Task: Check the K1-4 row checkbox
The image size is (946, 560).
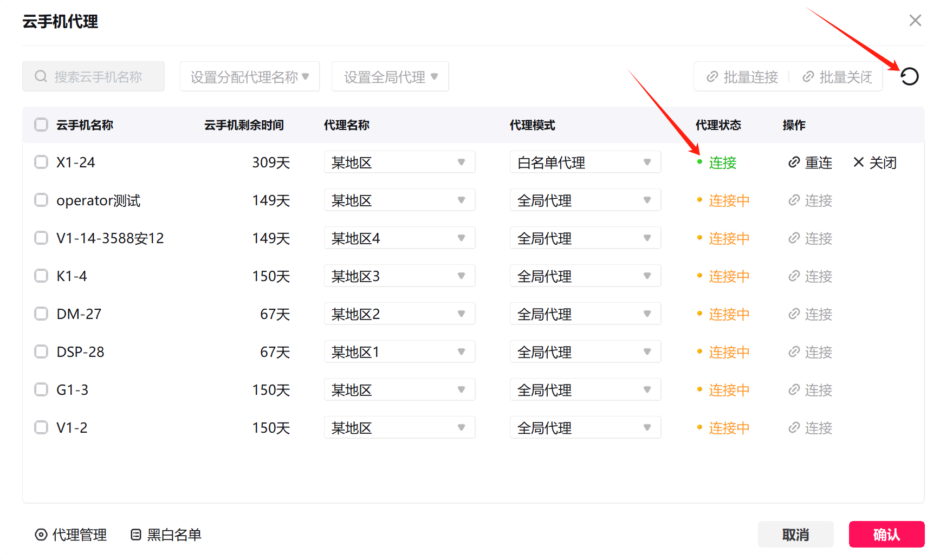Action: 41,276
